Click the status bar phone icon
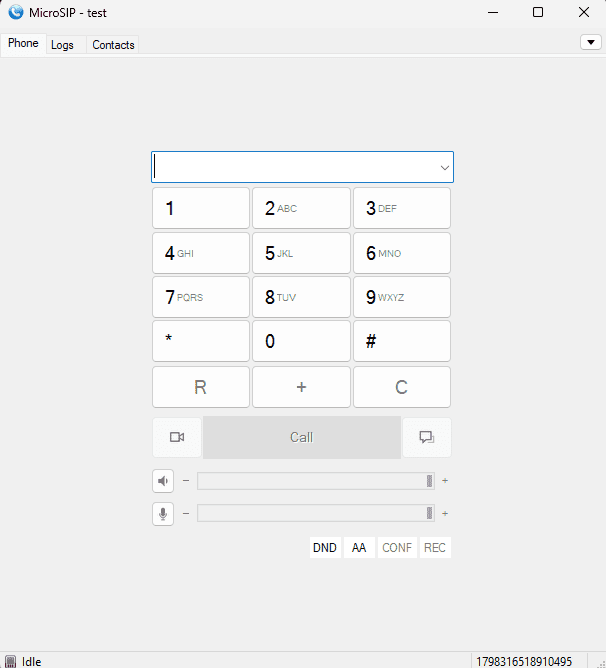 pos(10,661)
